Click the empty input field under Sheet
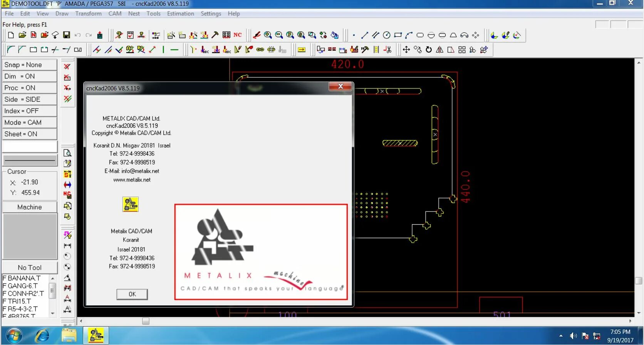 30,147
